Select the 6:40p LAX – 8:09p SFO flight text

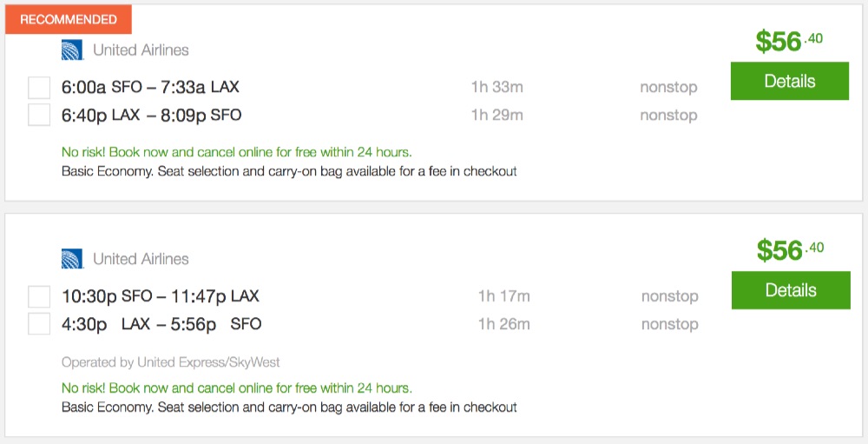[152, 115]
